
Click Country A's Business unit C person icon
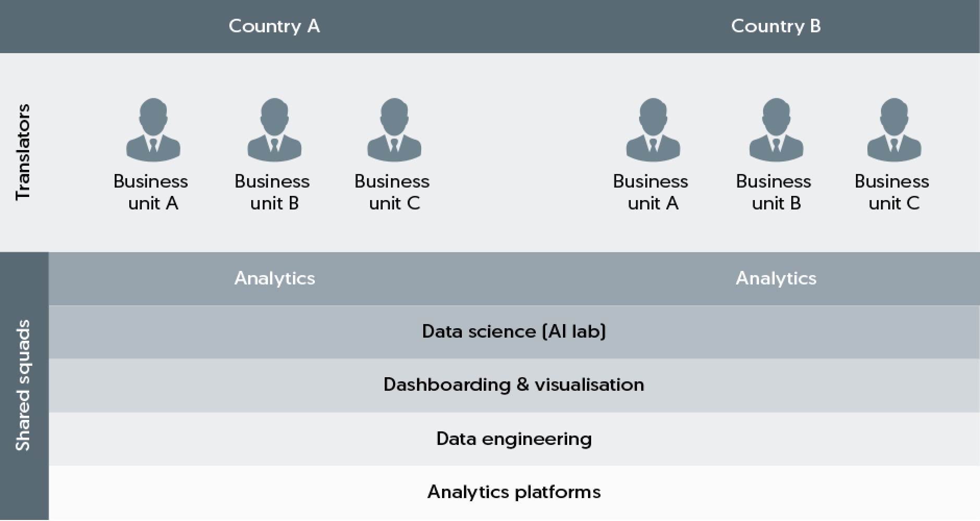pyautogui.click(x=394, y=129)
